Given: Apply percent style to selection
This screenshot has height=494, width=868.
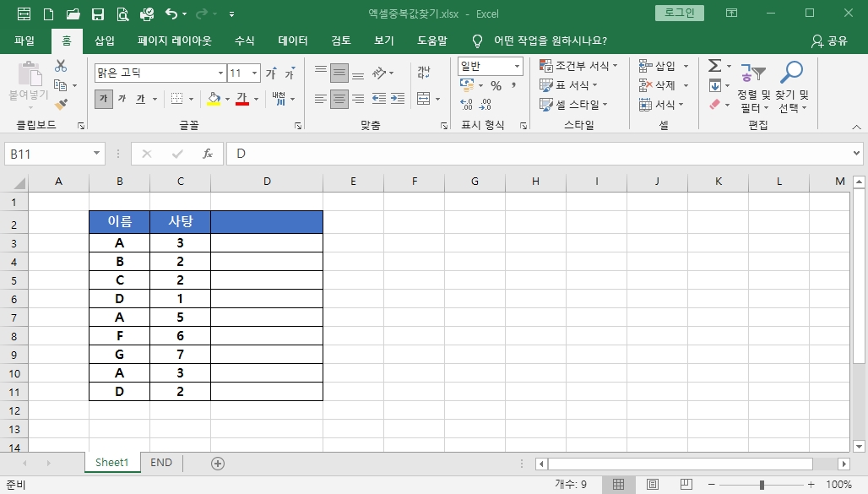Looking at the screenshot, I should (495, 85).
